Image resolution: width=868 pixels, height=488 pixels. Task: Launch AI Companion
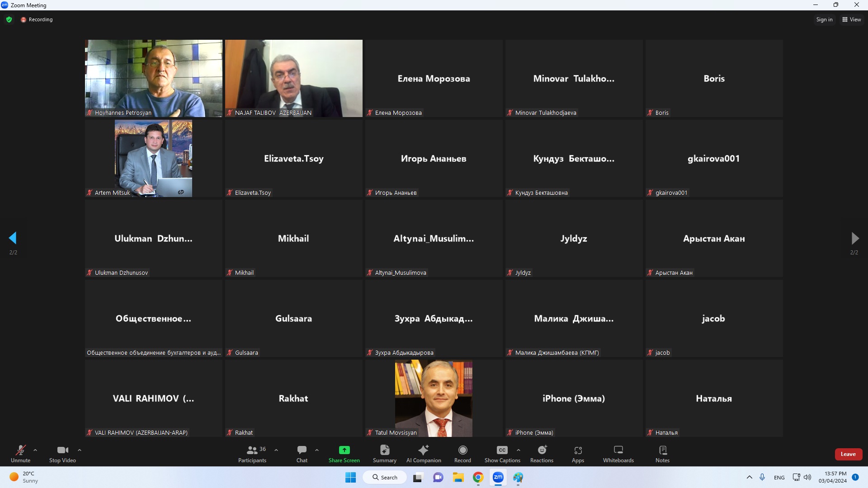click(424, 454)
